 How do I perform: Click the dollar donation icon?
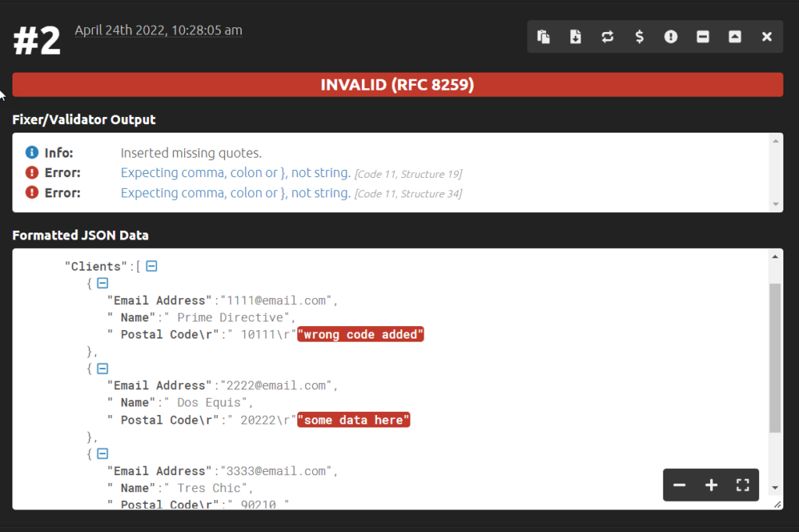click(x=639, y=37)
